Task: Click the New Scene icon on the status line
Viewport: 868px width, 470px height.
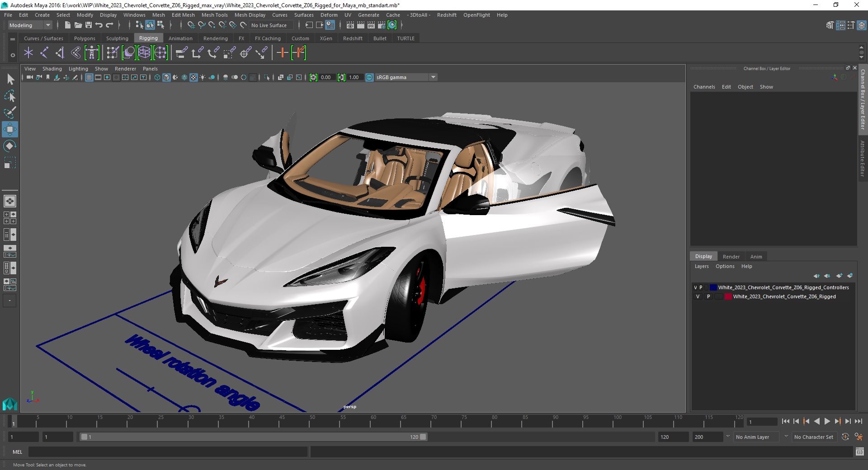Action: [x=67, y=25]
